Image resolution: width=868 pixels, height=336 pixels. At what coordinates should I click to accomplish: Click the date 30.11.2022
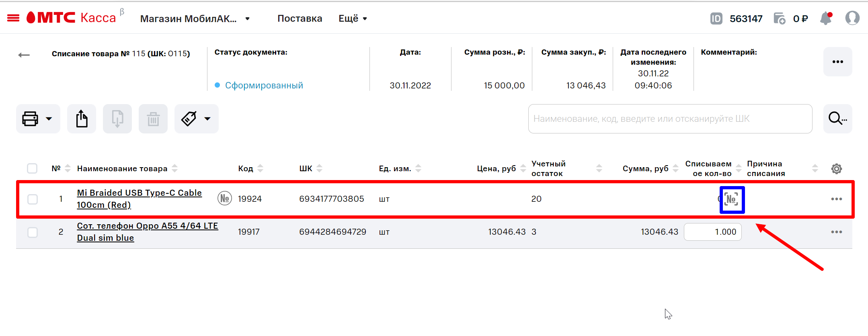[x=410, y=85]
